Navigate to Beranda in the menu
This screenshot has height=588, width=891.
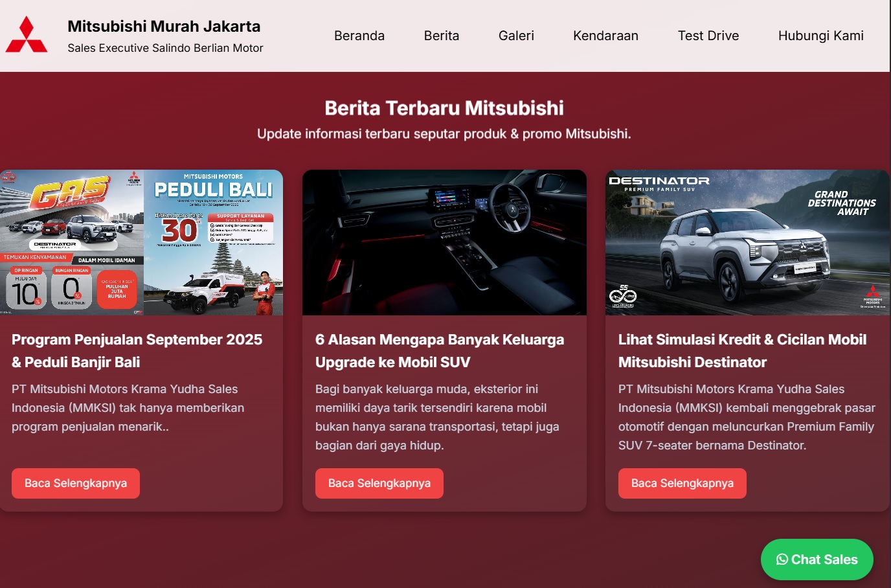click(x=359, y=36)
